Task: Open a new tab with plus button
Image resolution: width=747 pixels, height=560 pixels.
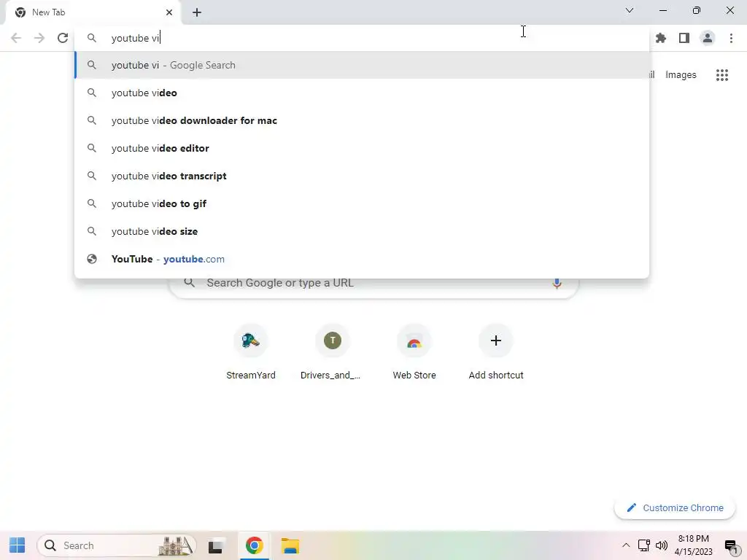Action: (x=197, y=12)
